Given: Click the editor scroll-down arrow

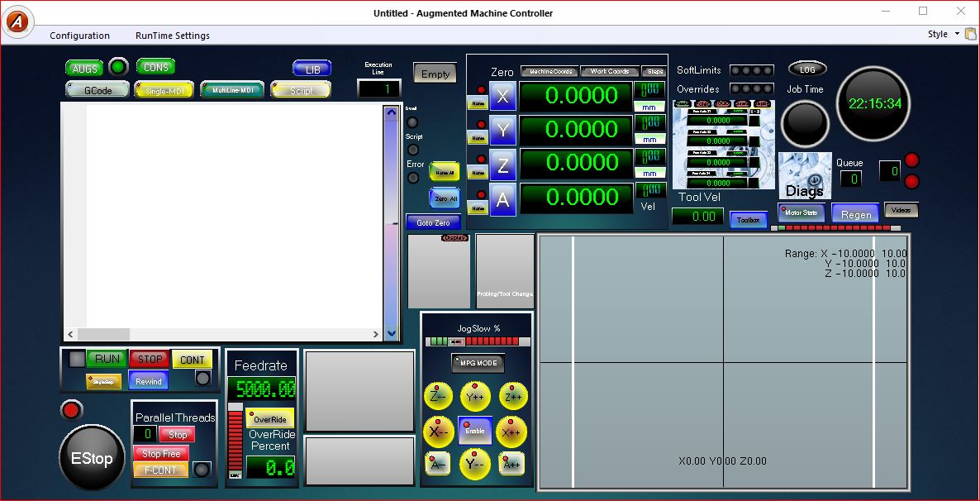Looking at the screenshot, I should (392, 334).
